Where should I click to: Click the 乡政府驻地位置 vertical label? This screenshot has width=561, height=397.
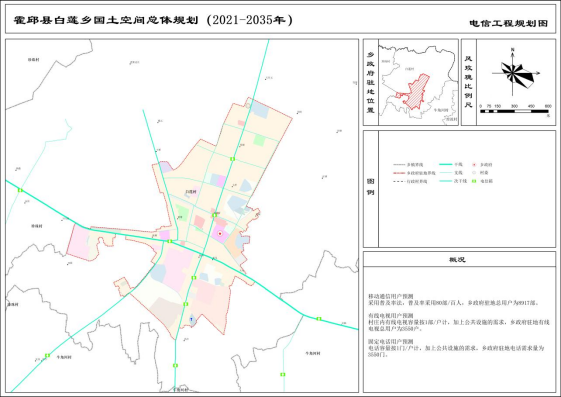[371, 82]
